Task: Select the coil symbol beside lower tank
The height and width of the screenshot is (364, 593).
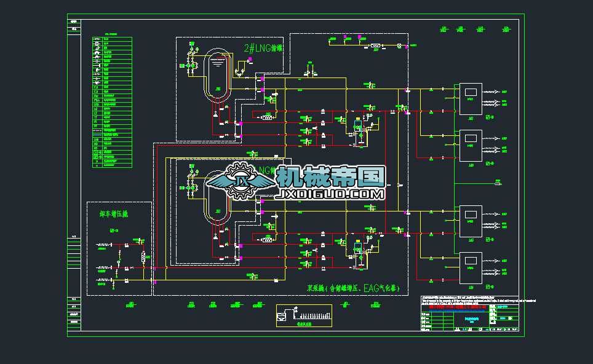Action: click(268, 240)
